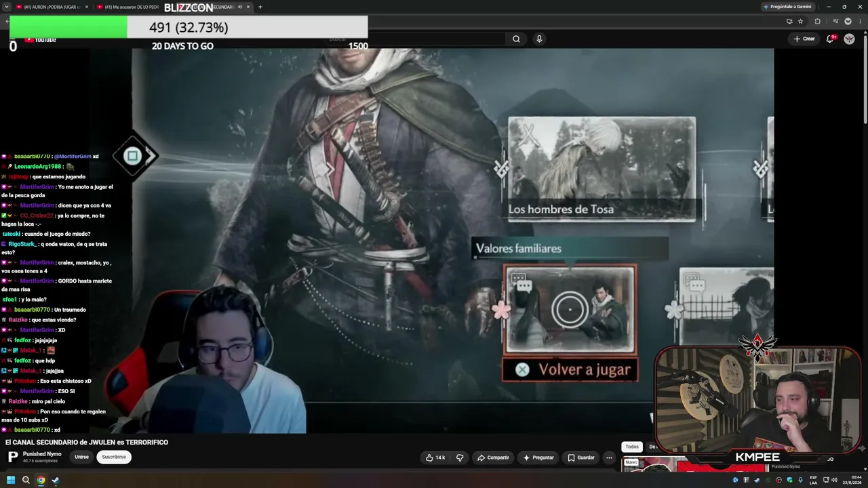Open the media controls icon in Chrome toolbar

pos(835,21)
